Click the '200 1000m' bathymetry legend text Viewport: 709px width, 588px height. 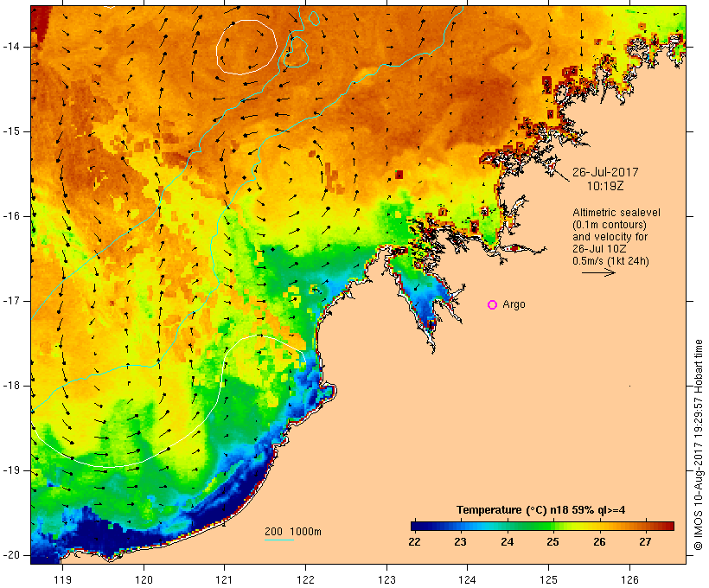[293, 532]
